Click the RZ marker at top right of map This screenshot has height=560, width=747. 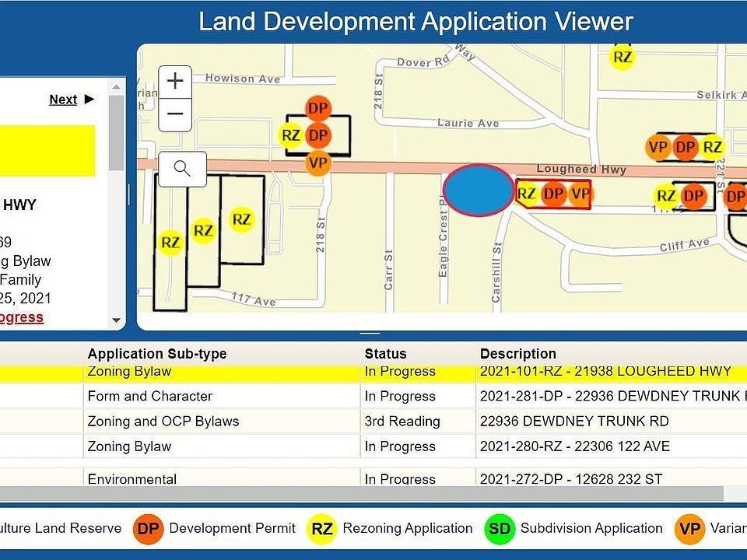(x=622, y=57)
